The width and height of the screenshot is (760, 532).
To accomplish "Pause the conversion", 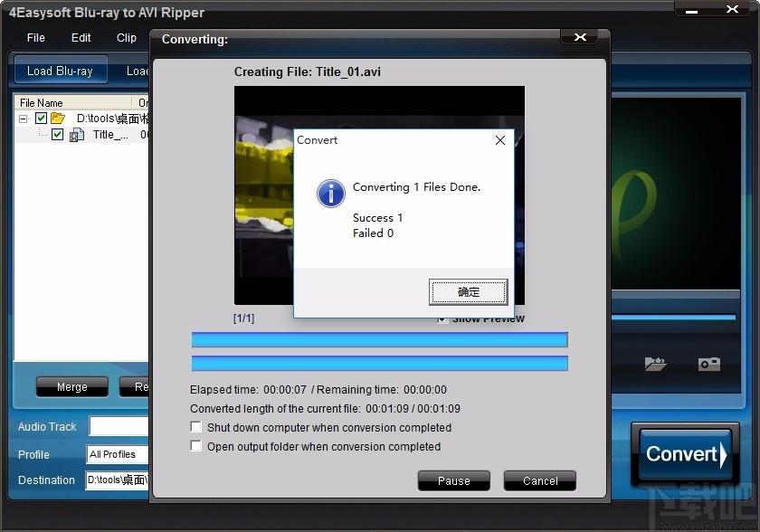I will (x=453, y=480).
